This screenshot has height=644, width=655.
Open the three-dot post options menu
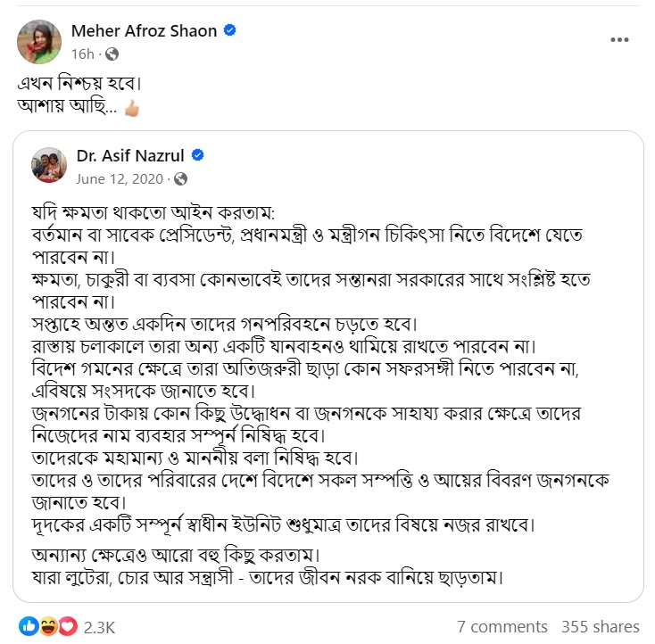[619, 40]
